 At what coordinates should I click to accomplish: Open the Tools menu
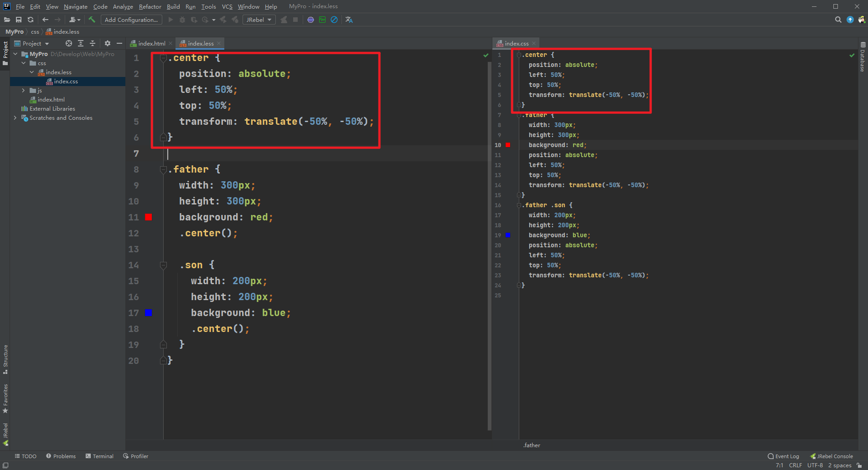[x=209, y=6]
